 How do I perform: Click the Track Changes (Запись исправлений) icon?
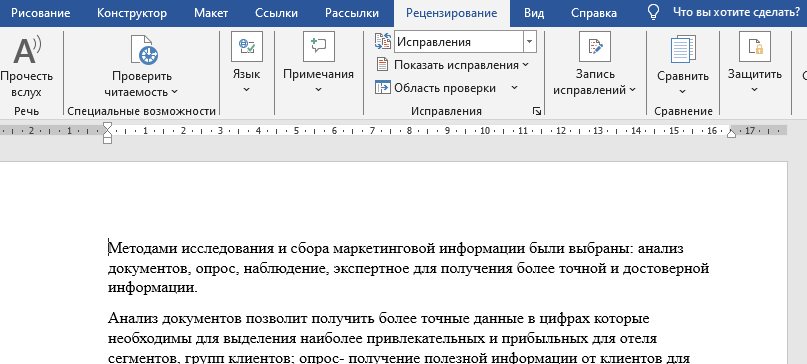(594, 46)
